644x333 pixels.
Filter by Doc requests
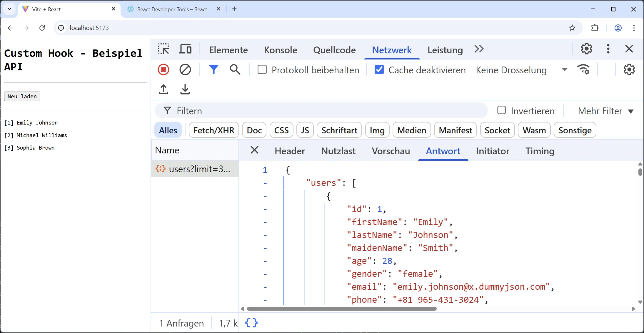[254, 130]
